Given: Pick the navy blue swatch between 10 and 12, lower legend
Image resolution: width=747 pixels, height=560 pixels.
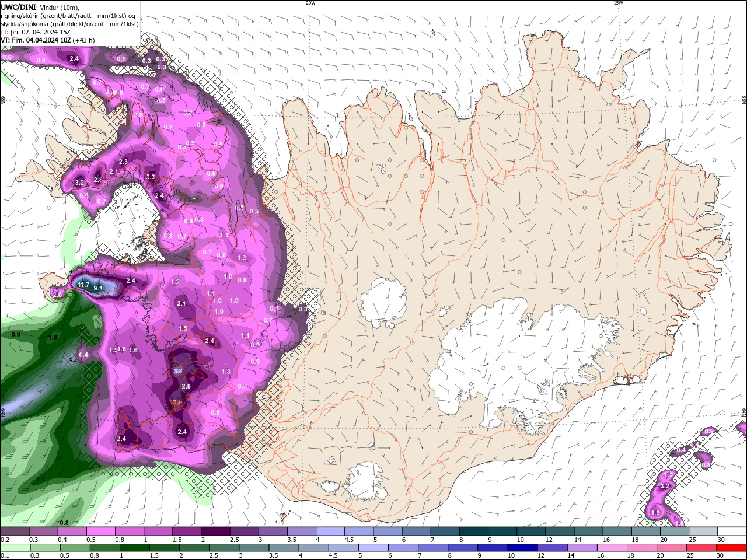Looking at the screenshot, I should coord(522,548).
